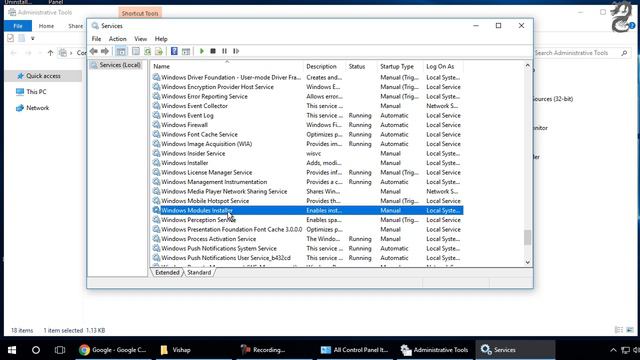Select Windows Encryption Provider Host Service
Viewport: 640px width, 360px height.
pos(307,87)
